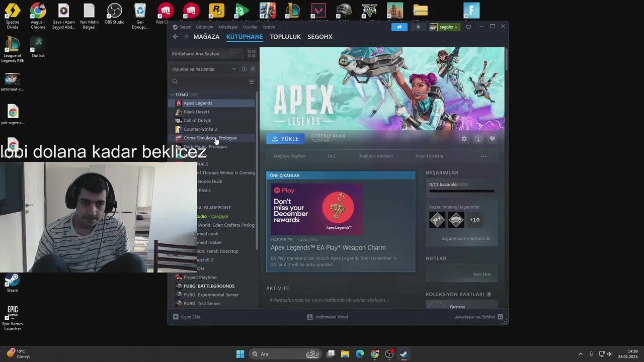Switch to the TOPLULUK tab
The height and width of the screenshot is (362, 644).
click(x=285, y=37)
